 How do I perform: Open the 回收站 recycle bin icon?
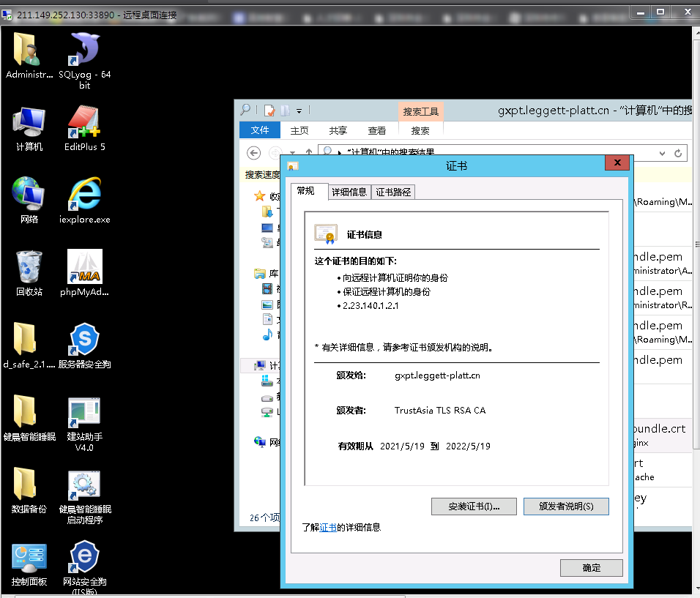[x=29, y=268]
